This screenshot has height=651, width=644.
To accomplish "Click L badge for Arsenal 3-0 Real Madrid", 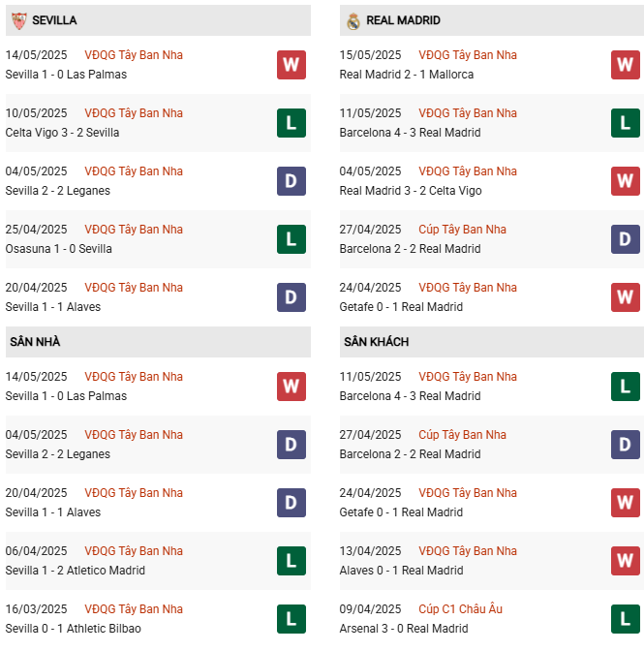I will coord(626,619).
